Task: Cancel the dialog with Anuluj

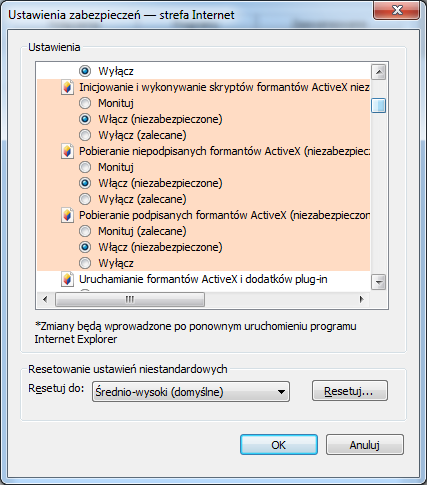Action: [x=365, y=445]
